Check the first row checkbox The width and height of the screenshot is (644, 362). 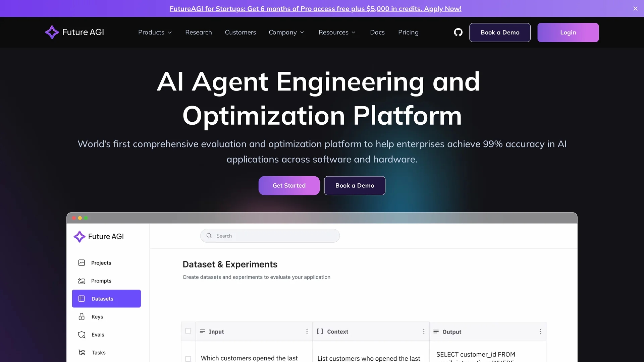tap(188, 359)
